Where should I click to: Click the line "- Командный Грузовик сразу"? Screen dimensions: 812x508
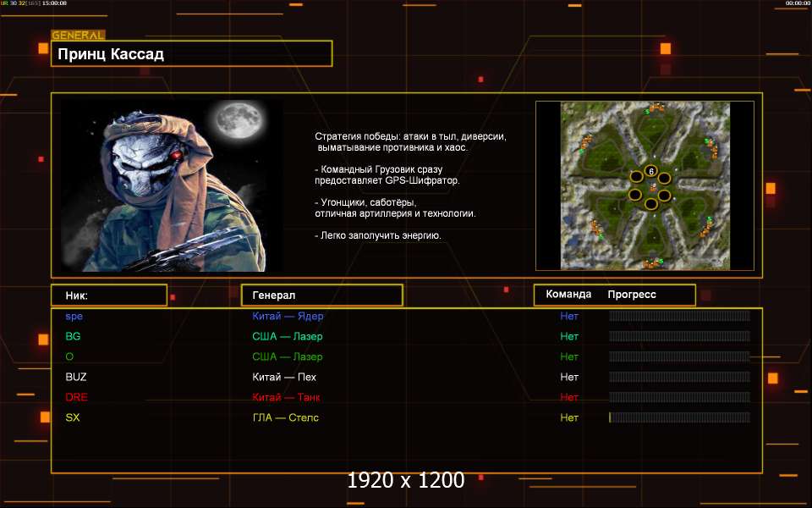point(379,169)
